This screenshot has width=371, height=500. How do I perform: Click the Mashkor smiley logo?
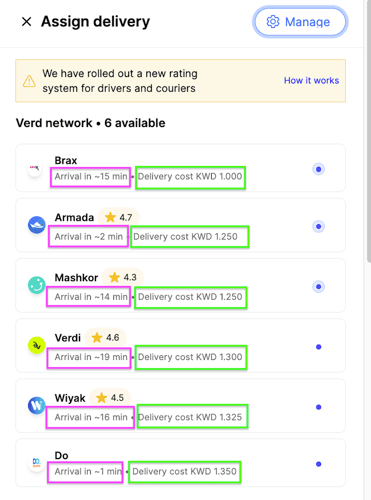click(x=36, y=285)
